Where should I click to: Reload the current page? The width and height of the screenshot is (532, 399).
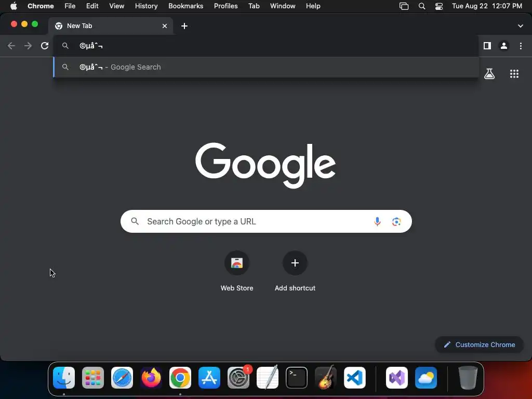pyautogui.click(x=45, y=46)
